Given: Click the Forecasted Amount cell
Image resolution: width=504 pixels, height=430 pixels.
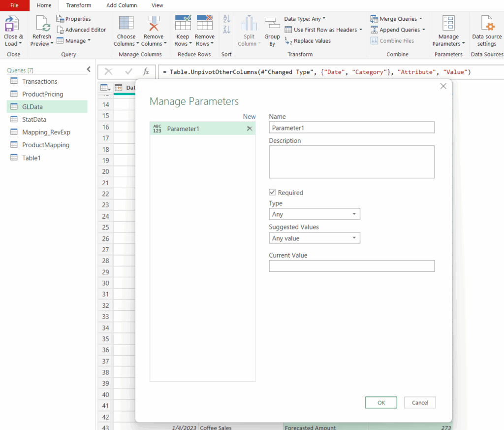Looking at the screenshot, I should click(325, 428).
